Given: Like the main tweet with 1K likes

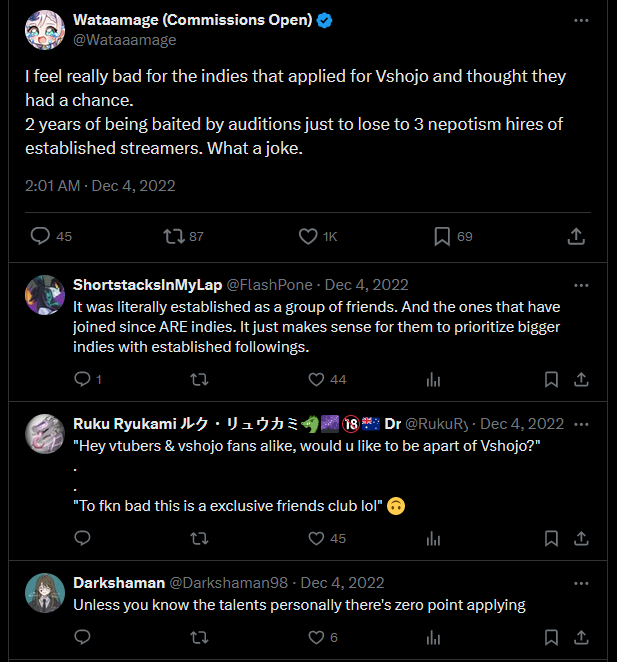Looking at the screenshot, I should coord(308,236).
